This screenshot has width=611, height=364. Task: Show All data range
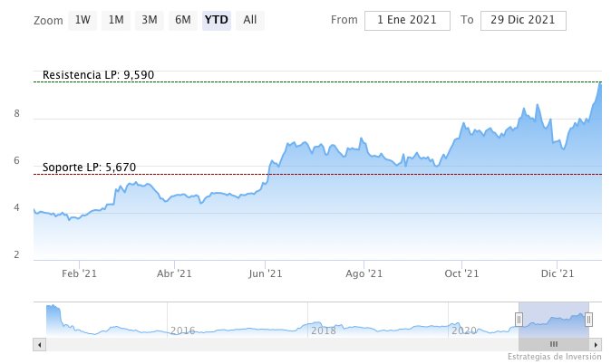[x=250, y=20]
